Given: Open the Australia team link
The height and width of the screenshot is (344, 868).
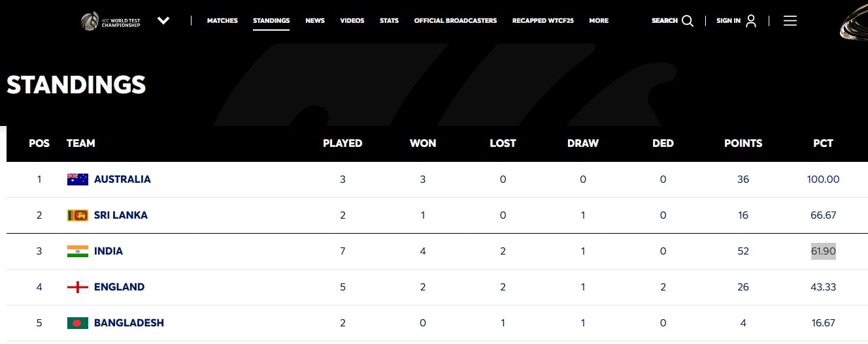Looking at the screenshot, I should point(122,180).
